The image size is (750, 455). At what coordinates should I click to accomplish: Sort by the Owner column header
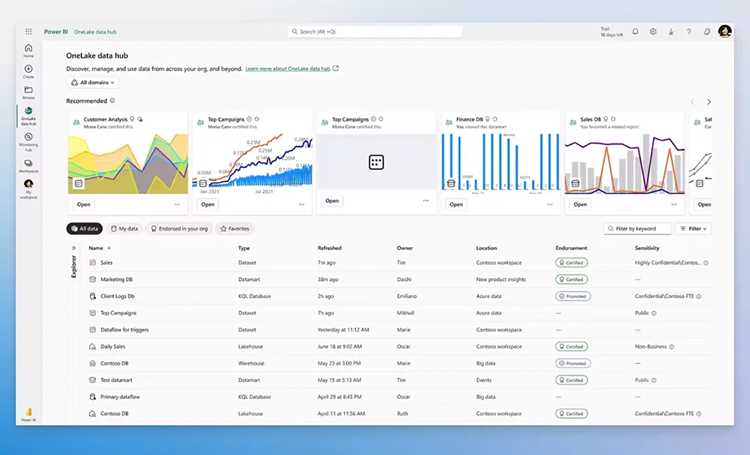[404, 248]
